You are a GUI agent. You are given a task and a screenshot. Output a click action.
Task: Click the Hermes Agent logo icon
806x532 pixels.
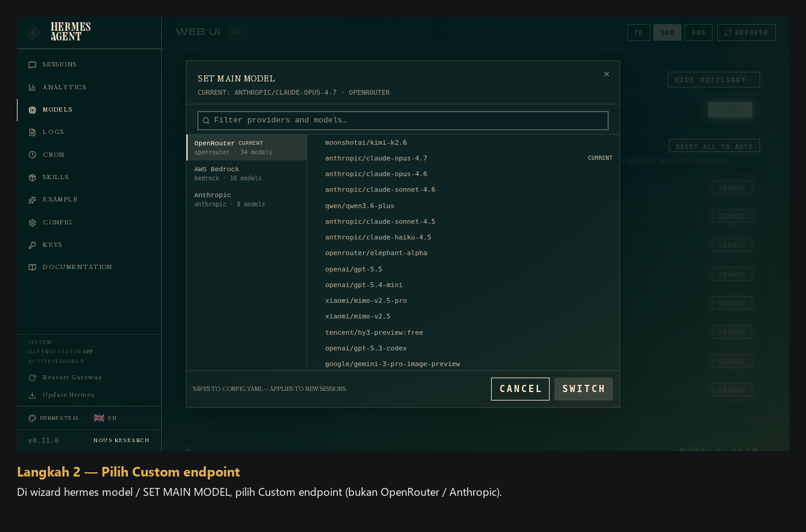(33, 32)
